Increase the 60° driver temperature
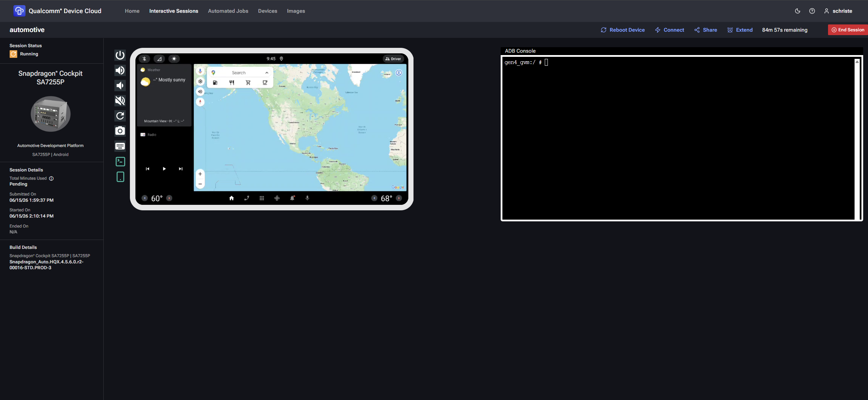The image size is (868, 400). (169, 198)
